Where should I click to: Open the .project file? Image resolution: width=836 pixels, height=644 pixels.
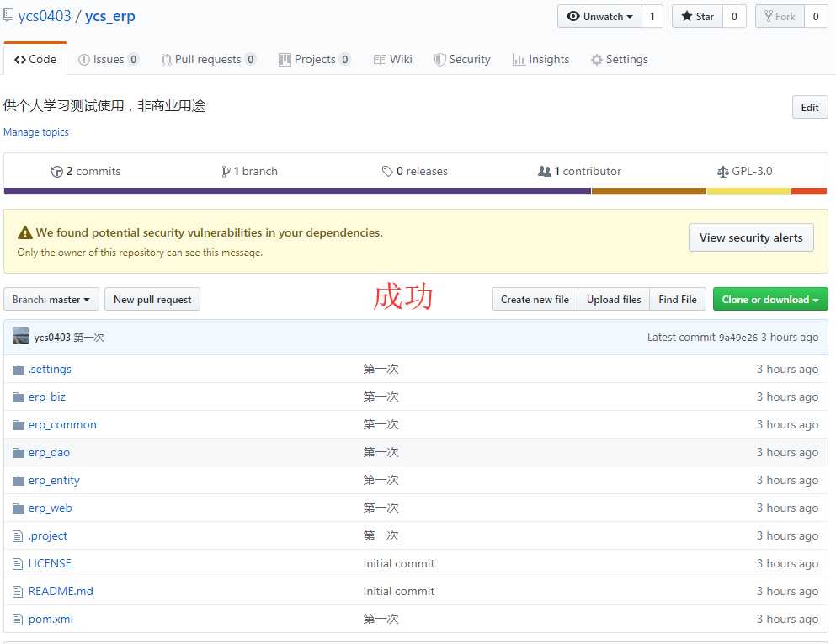tap(48, 535)
